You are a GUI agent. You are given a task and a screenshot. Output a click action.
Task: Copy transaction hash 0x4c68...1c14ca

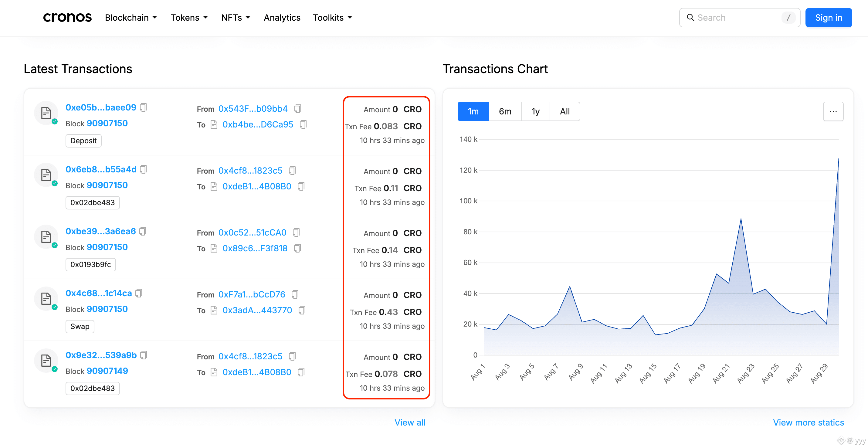138,293
